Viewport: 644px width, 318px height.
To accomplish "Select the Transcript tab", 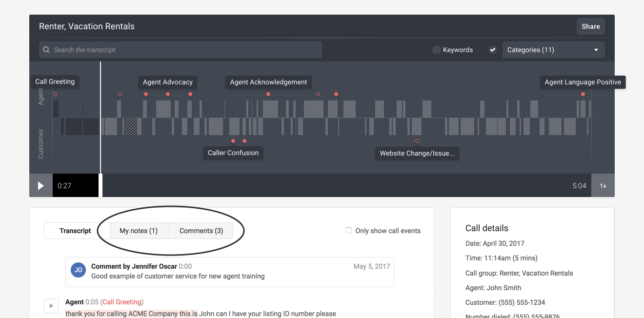I will 75,231.
